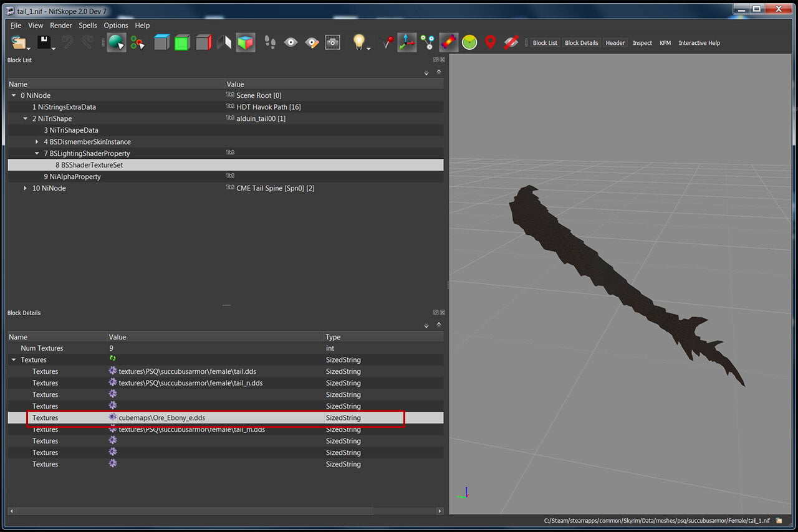Open the Options menu

(x=116, y=26)
